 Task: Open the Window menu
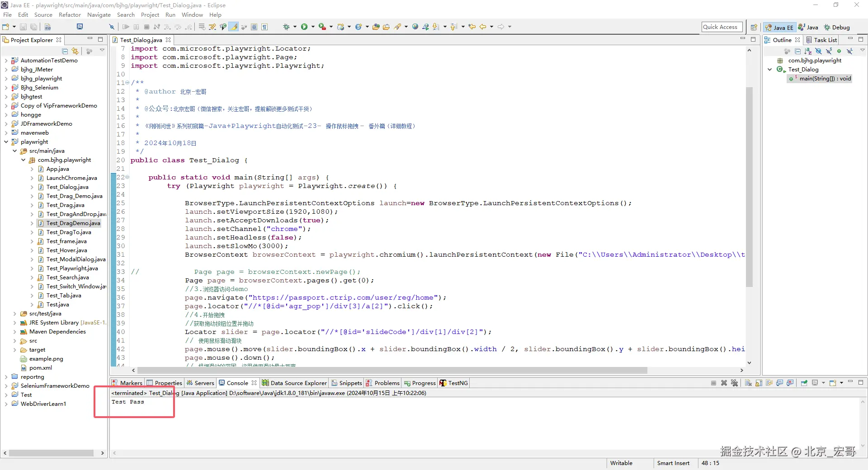point(192,14)
